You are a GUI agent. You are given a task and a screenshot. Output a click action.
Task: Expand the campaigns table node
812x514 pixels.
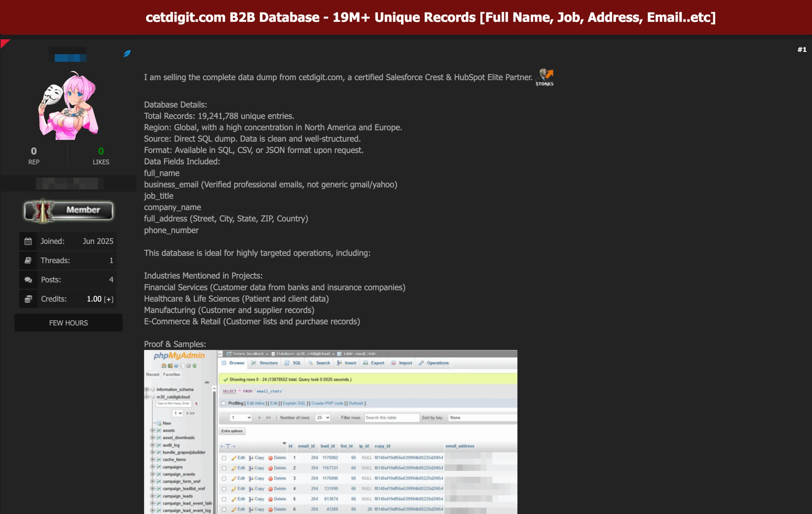pos(153,467)
